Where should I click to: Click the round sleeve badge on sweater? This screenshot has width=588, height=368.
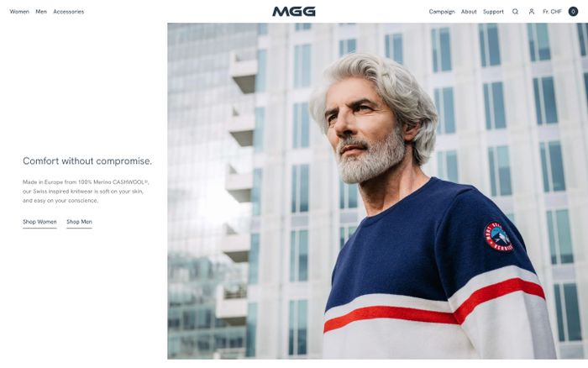point(498,236)
